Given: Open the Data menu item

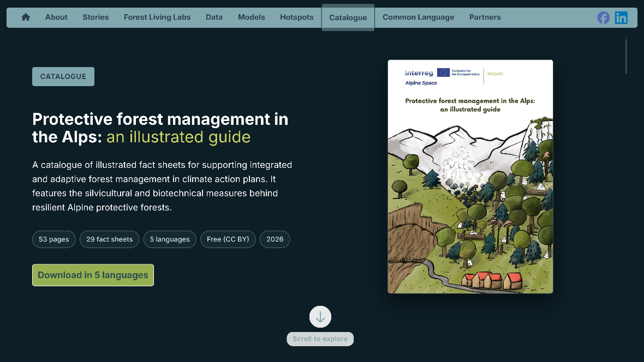Looking at the screenshot, I should click(214, 17).
